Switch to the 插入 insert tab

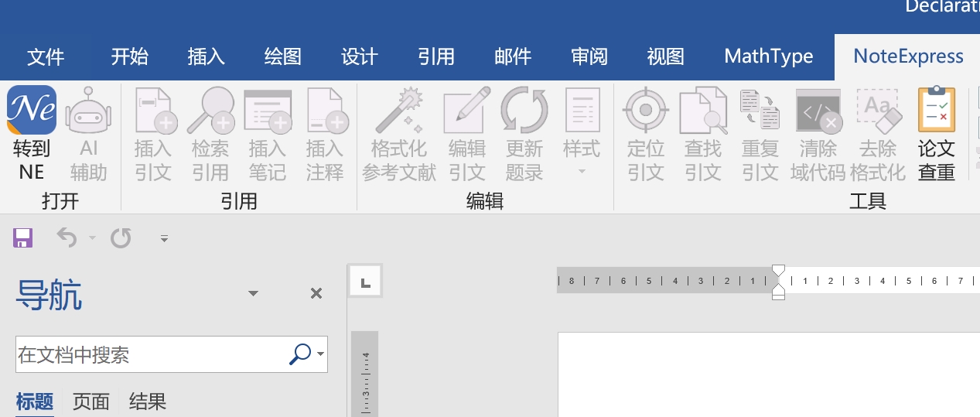coord(206,56)
